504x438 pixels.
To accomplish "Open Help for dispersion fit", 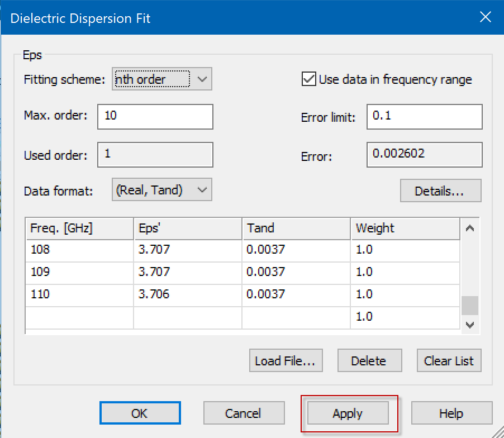I will tap(451, 413).
